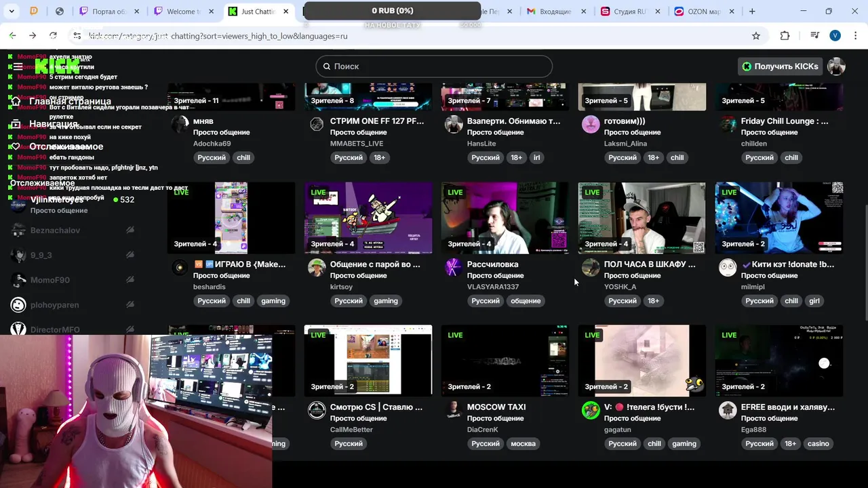Click the offline icon next to plohoyparen
The width and height of the screenshot is (868, 488).
(x=130, y=305)
